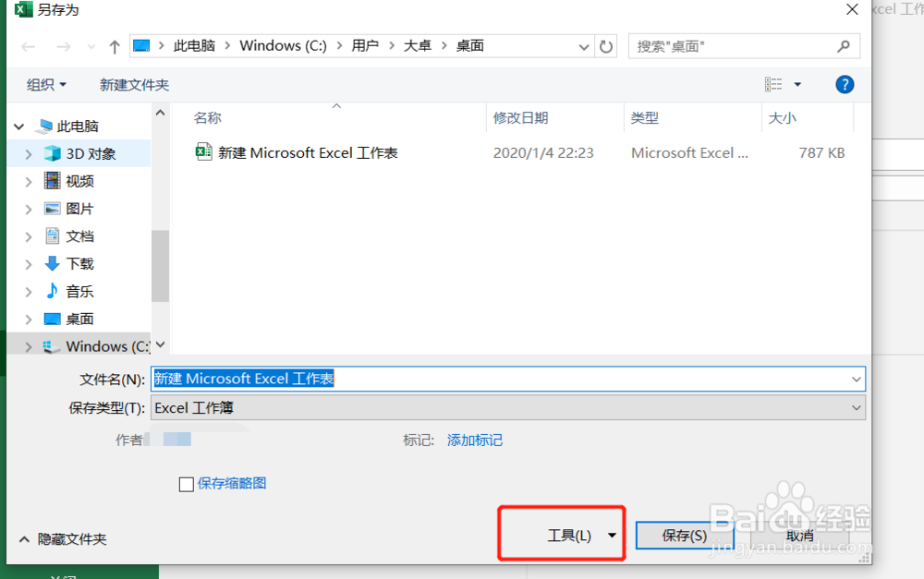Select 桌面 folder in navigation tree
924x579 pixels.
[79, 319]
